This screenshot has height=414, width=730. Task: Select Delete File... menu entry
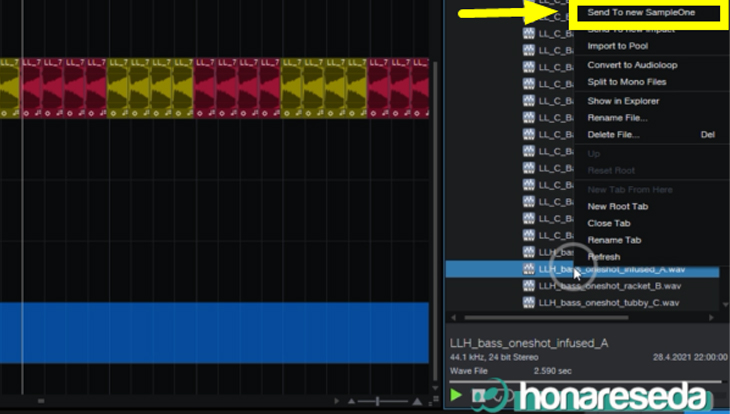tap(613, 135)
